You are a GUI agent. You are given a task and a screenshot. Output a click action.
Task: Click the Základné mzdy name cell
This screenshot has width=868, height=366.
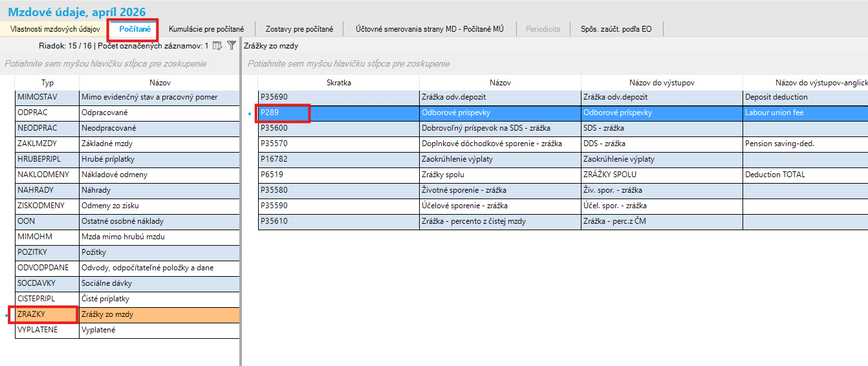coord(160,144)
